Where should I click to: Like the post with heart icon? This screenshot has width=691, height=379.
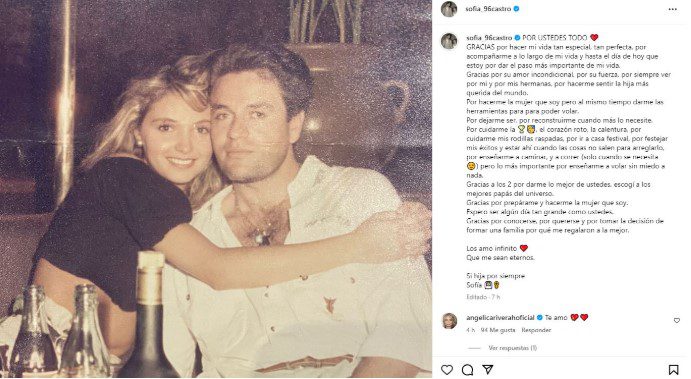pyautogui.click(x=447, y=369)
